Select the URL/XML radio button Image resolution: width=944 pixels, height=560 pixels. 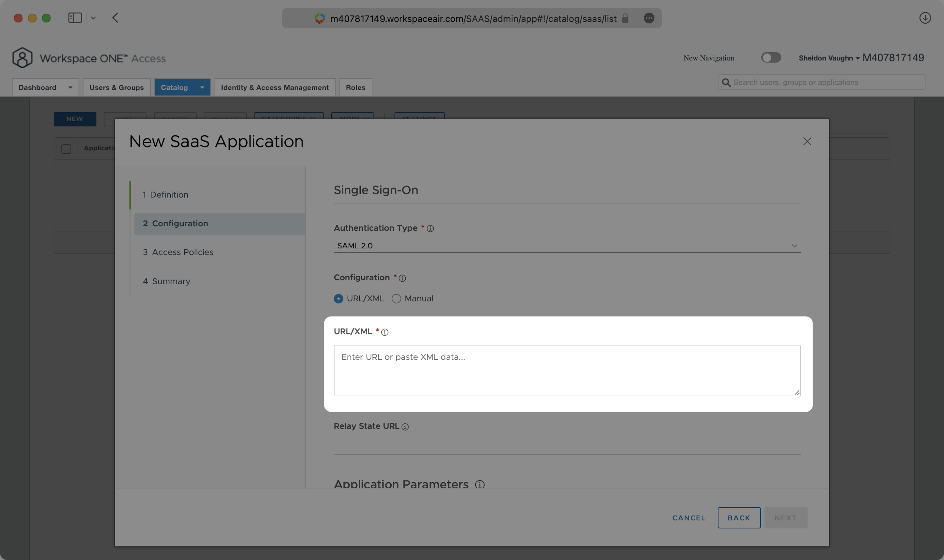[x=339, y=299]
